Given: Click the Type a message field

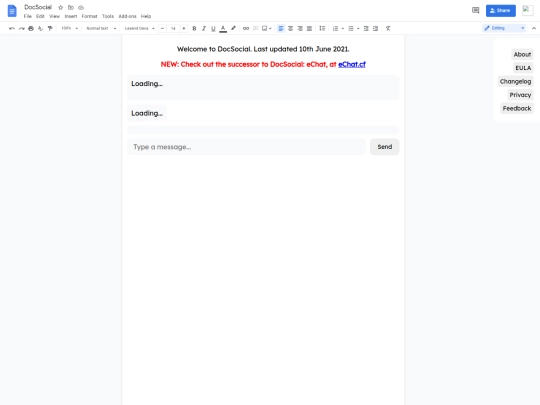Looking at the screenshot, I should tap(247, 147).
